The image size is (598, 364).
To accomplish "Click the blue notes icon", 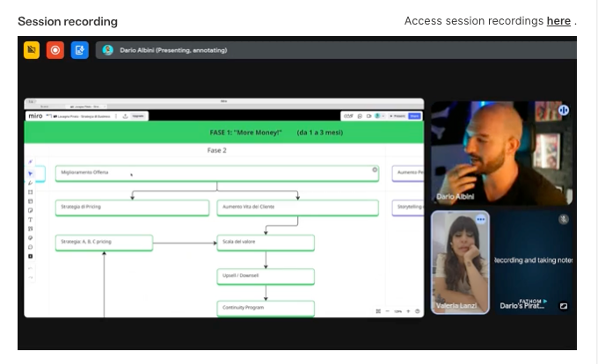I will (x=80, y=50).
